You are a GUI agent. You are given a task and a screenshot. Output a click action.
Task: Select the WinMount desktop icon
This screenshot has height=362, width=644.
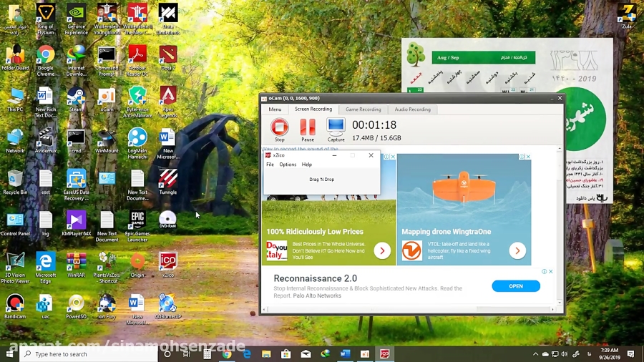tap(107, 141)
